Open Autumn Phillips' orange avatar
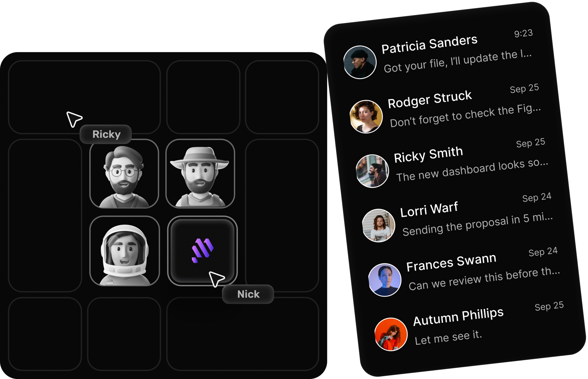Screen dimensions: 588x379 391,334
